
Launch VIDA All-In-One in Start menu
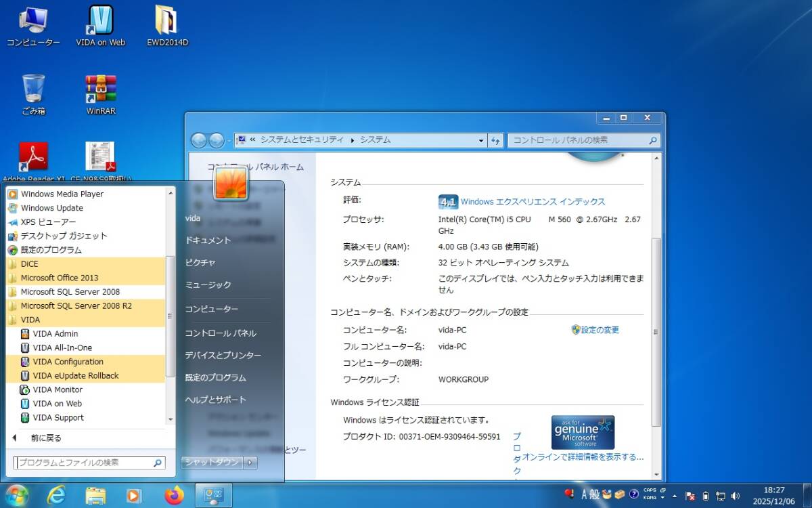86,347
